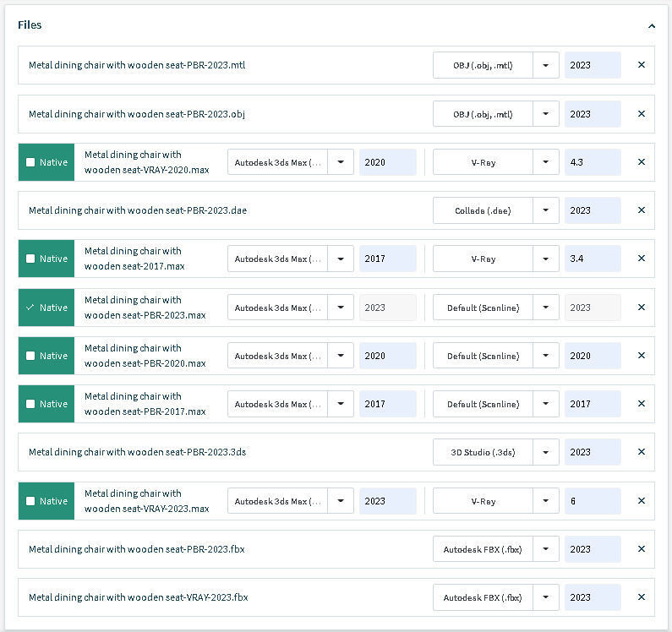The height and width of the screenshot is (632, 672).
Task: Open format dropdown for PBR-2023.mtl
Action: pos(545,65)
